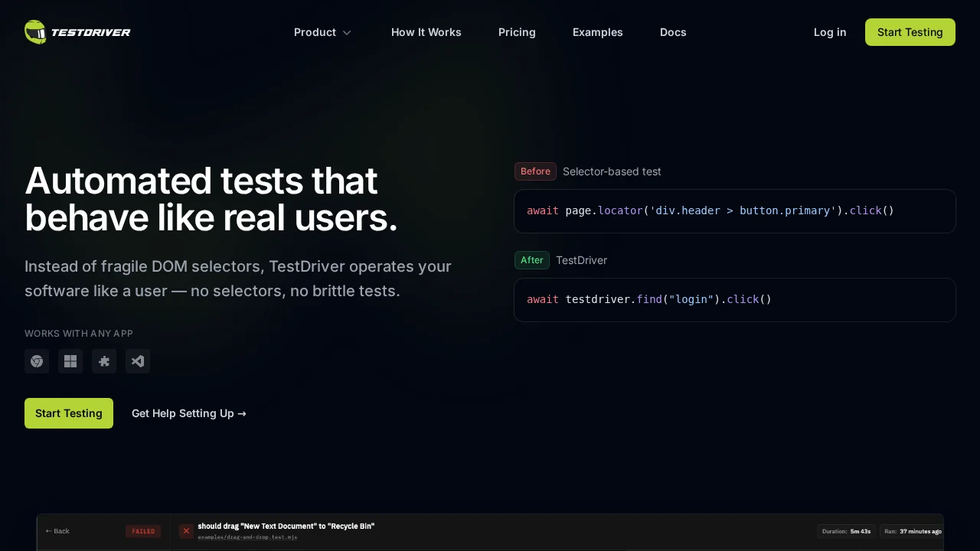Click the browser extension puzzle icon
The width and height of the screenshot is (980, 551).
point(104,361)
